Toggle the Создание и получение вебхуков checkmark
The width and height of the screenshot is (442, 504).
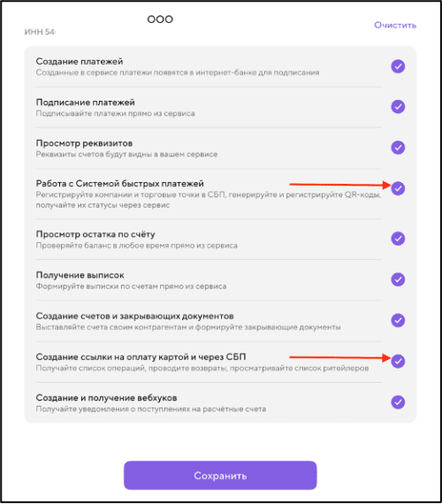pyautogui.click(x=398, y=402)
